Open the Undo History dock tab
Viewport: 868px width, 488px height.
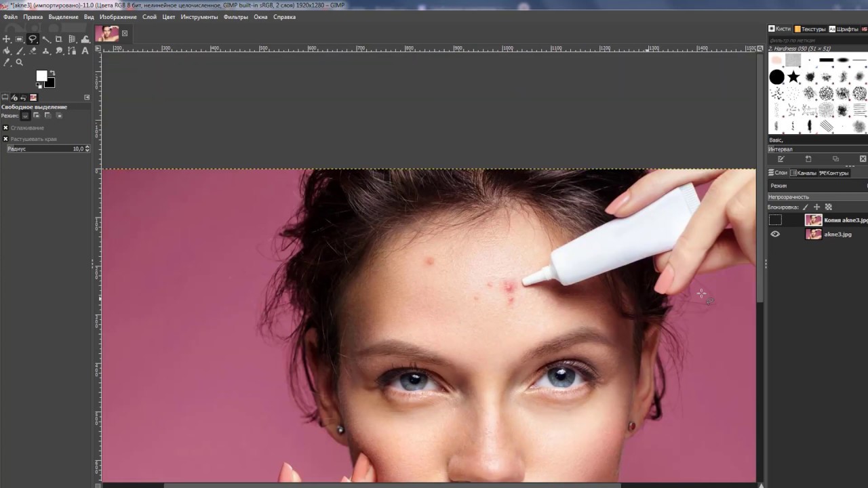click(x=23, y=98)
